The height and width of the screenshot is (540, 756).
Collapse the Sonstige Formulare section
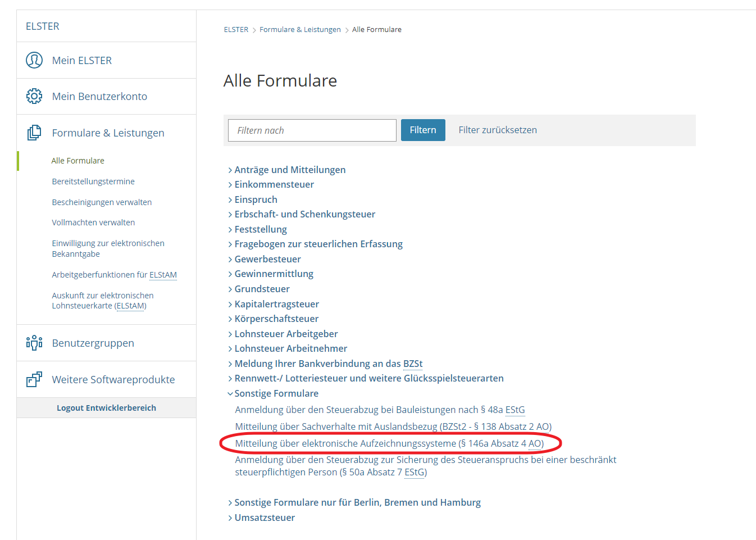click(x=273, y=393)
